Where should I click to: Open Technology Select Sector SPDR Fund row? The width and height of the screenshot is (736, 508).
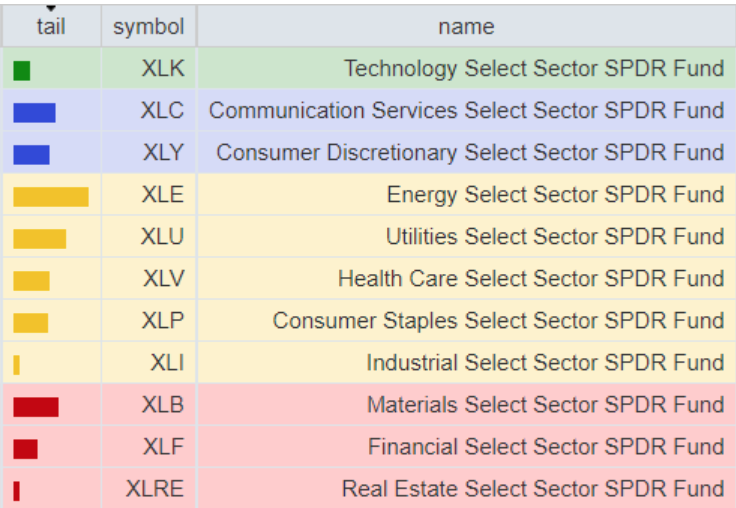coord(534,68)
